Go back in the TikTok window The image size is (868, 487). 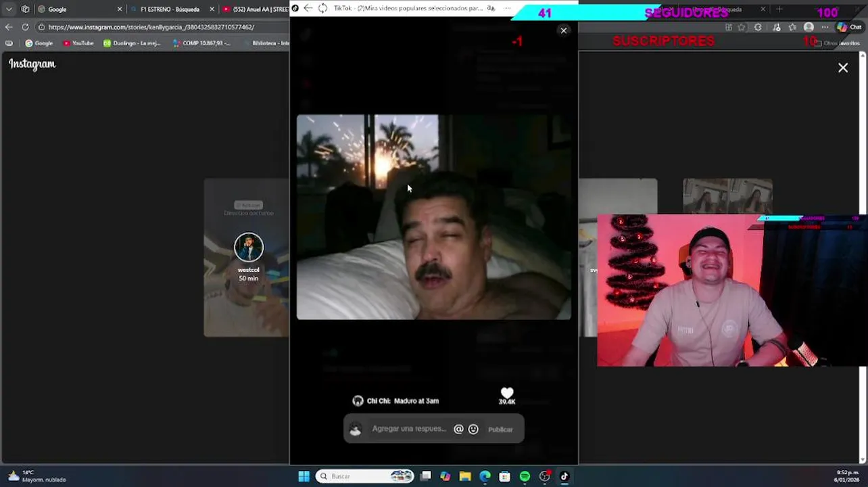[x=308, y=8]
